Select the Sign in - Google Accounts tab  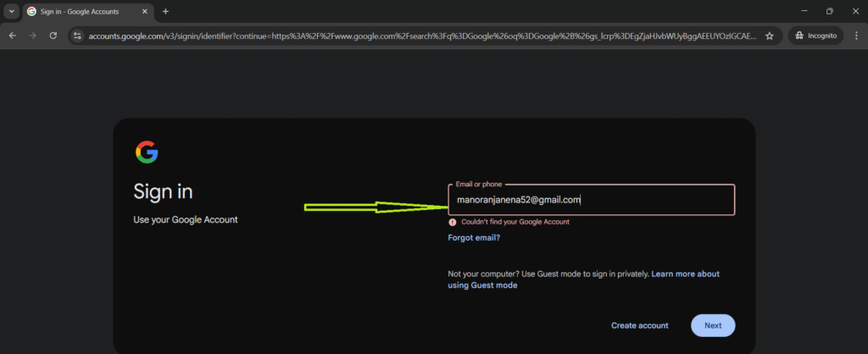tap(88, 12)
